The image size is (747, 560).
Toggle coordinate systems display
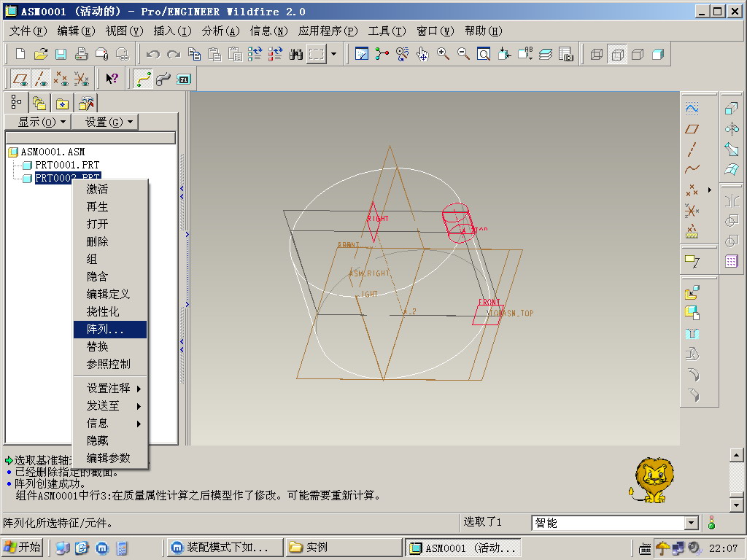(x=82, y=79)
